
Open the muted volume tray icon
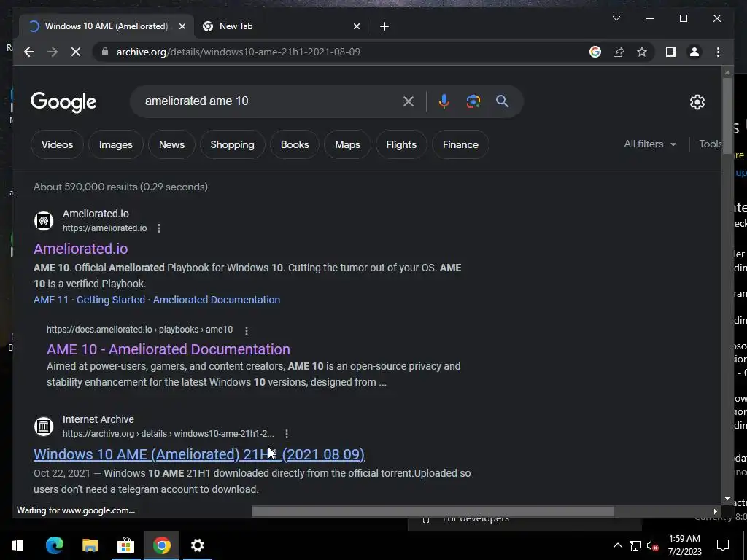[x=653, y=545]
